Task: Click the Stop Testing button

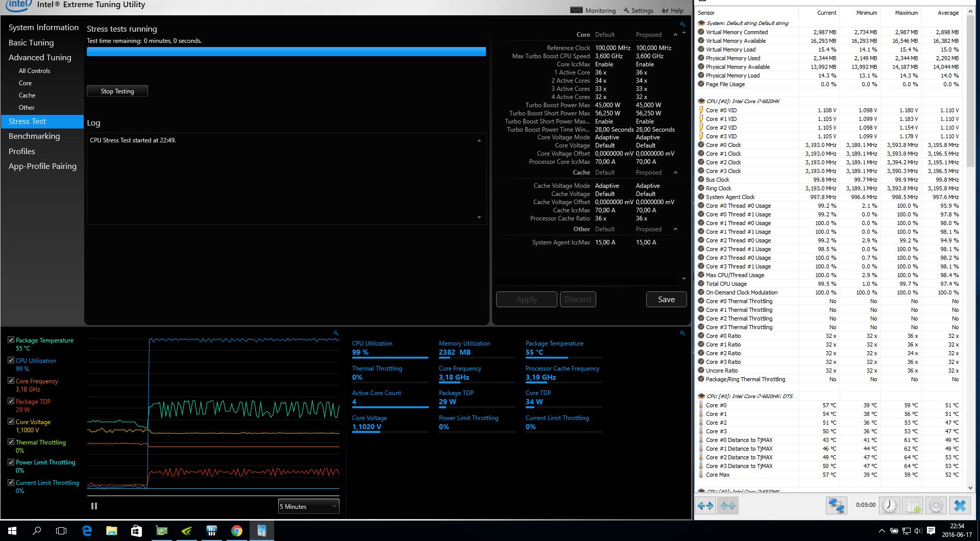Action: pyautogui.click(x=117, y=91)
